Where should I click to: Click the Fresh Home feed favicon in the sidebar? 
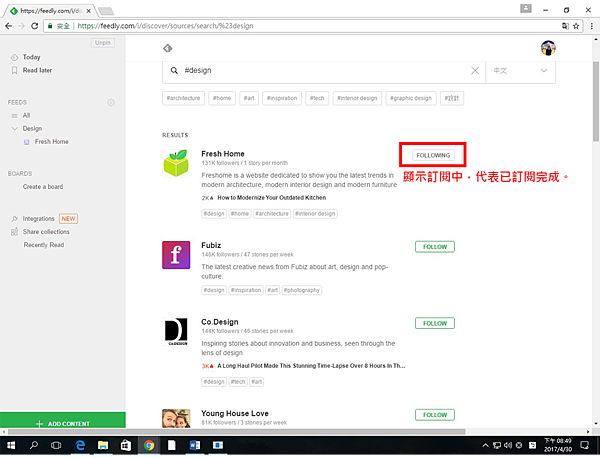click(26, 142)
